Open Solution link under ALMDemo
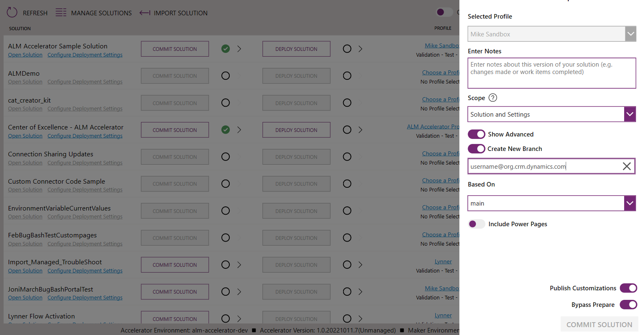The width and height of the screenshot is (644, 335). (25, 81)
